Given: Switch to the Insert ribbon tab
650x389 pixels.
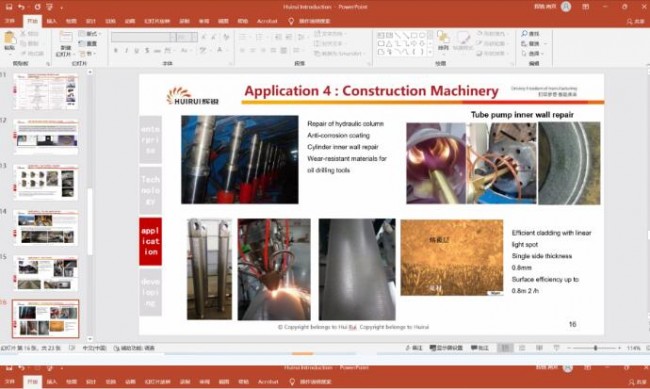Looking at the screenshot, I should (51, 21).
